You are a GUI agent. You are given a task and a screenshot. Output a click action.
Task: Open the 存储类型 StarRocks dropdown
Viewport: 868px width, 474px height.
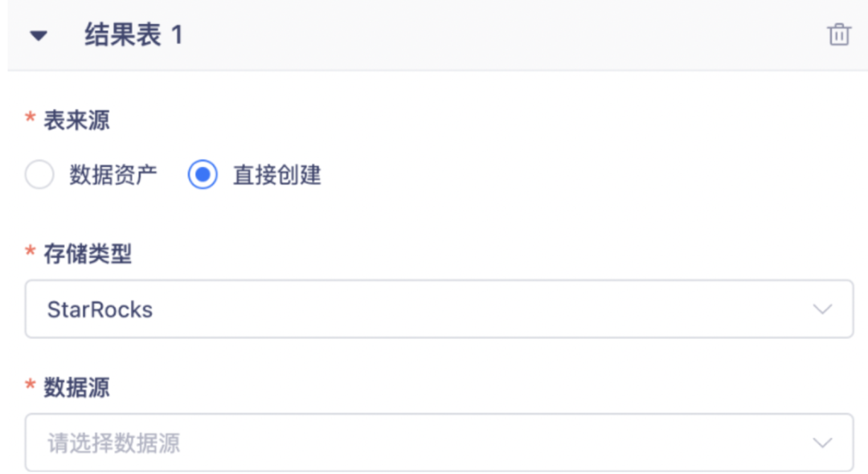(439, 309)
